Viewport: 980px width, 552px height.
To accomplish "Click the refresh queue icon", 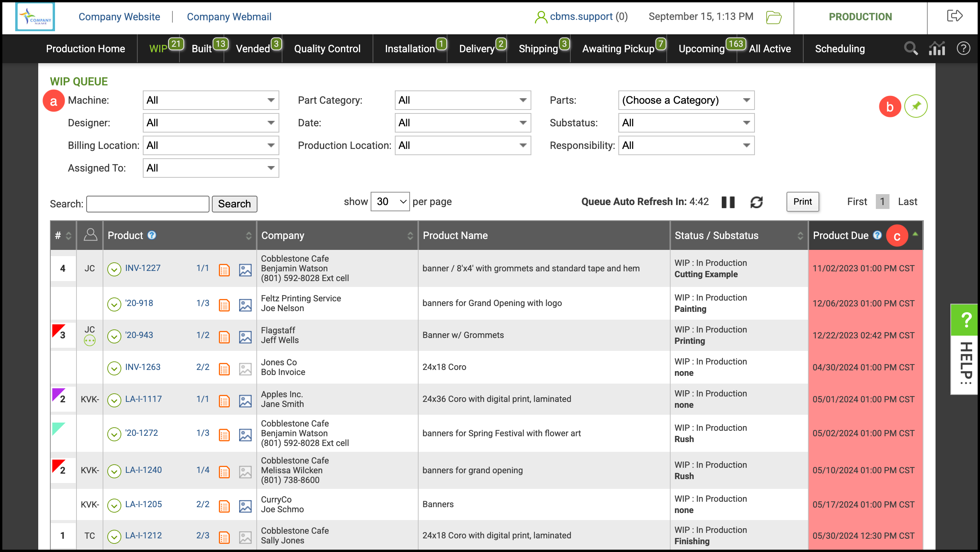I will [756, 202].
